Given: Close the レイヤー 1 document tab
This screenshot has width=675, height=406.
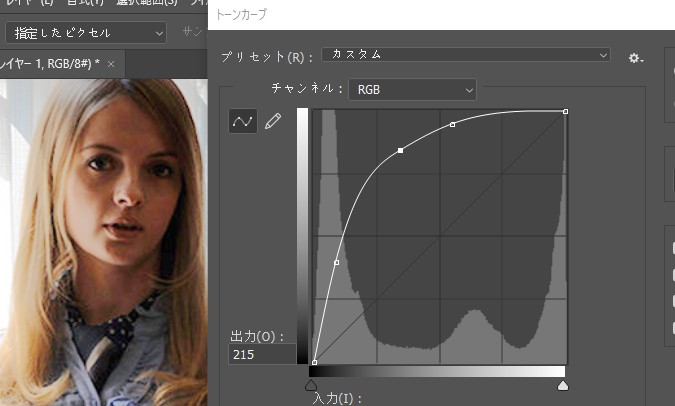Looking at the screenshot, I should click(112, 64).
